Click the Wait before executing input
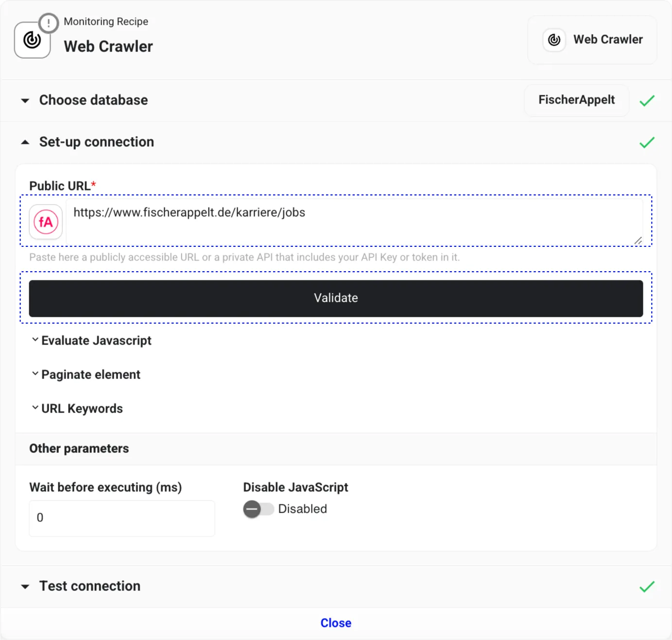 [122, 518]
